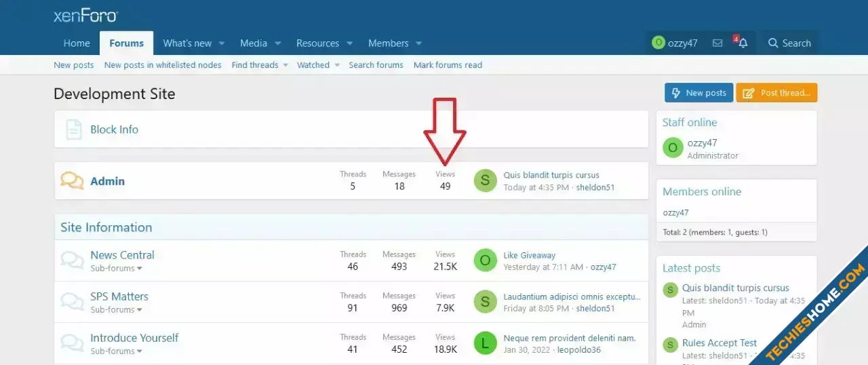Click the Members online heading
The width and height of the screenshot is (868, 365).
(x=702, y=192)
